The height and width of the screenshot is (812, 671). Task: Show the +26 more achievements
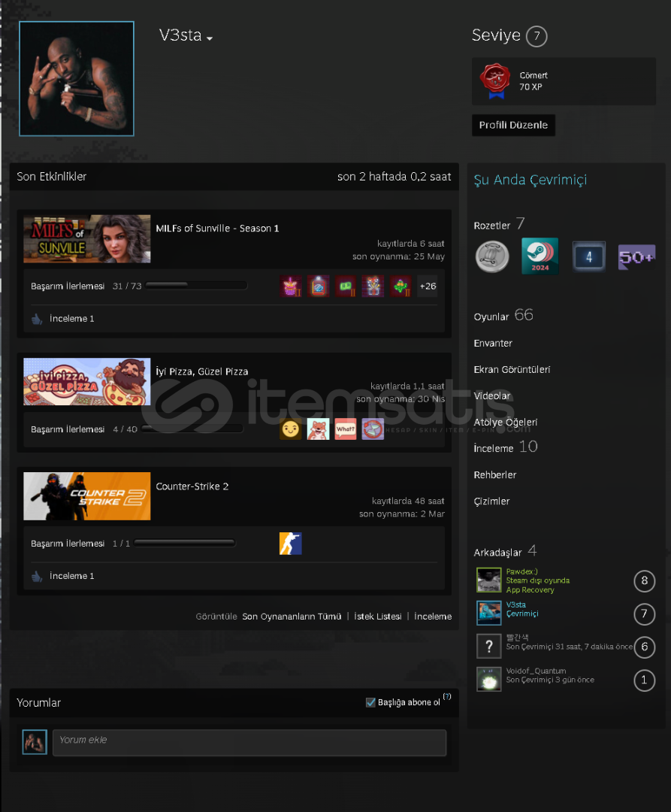pyautogui.click(x=428, y=286)
